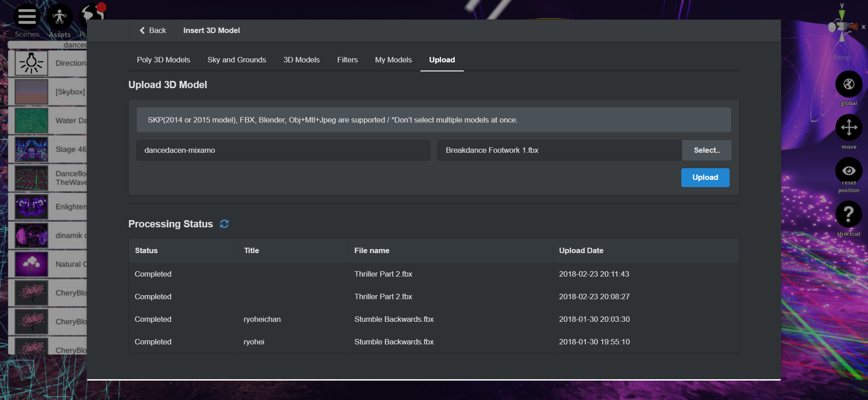
Task: Select the move tool icon
Action: pyautogui.click(x=849, y=127)
